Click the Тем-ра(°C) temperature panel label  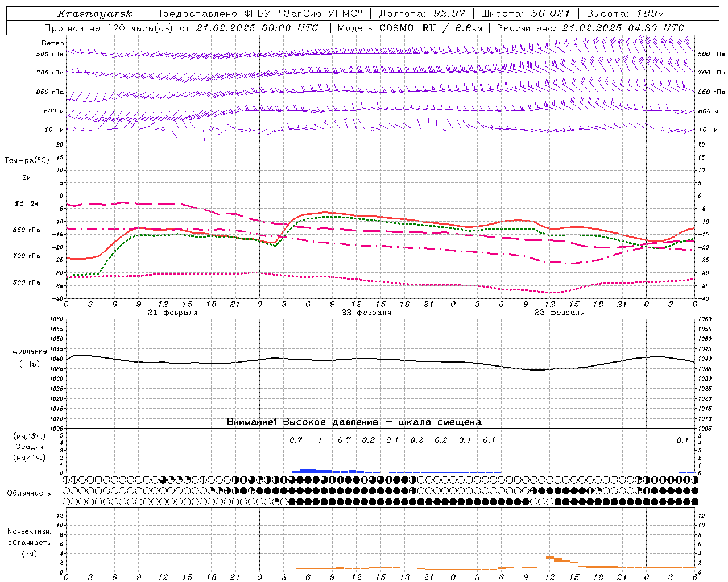pyautogui.click(x=27, y=161)
